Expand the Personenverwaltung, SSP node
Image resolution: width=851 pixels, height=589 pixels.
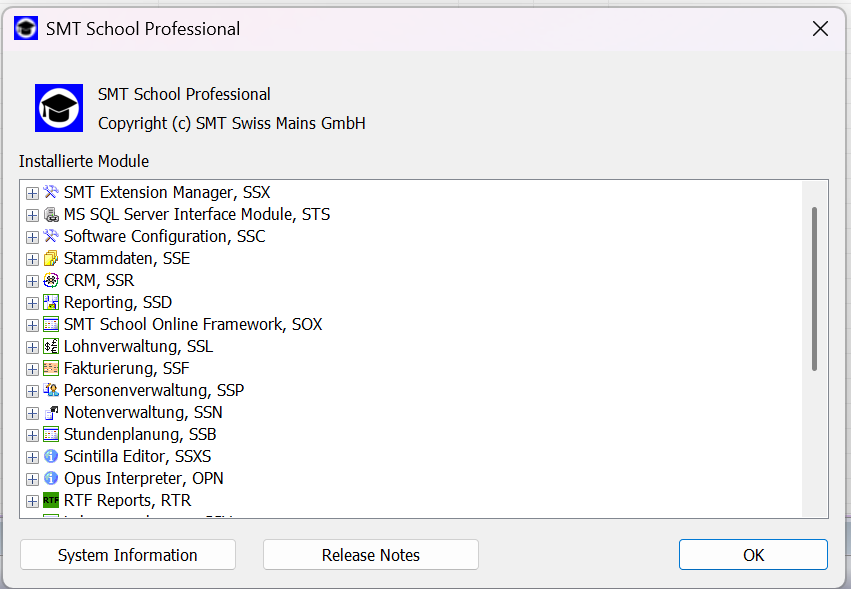coord(32,391)
